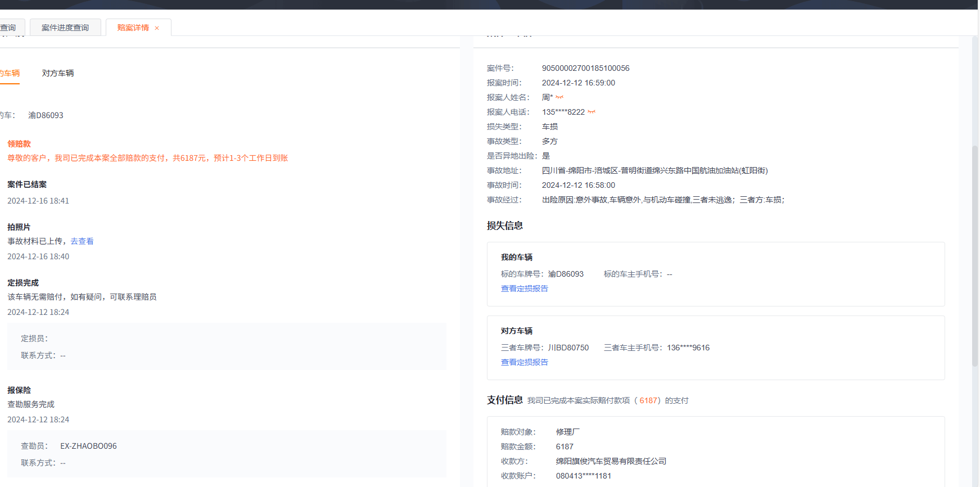980x487 pixels.
Task: Toggle eye icon beside phone 135****8222
Action: click(x=591, y=112)
